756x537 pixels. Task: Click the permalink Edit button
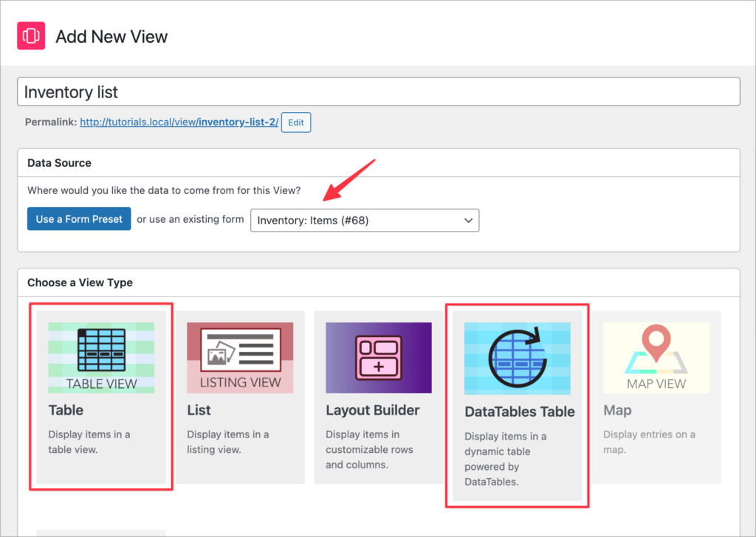296,122
